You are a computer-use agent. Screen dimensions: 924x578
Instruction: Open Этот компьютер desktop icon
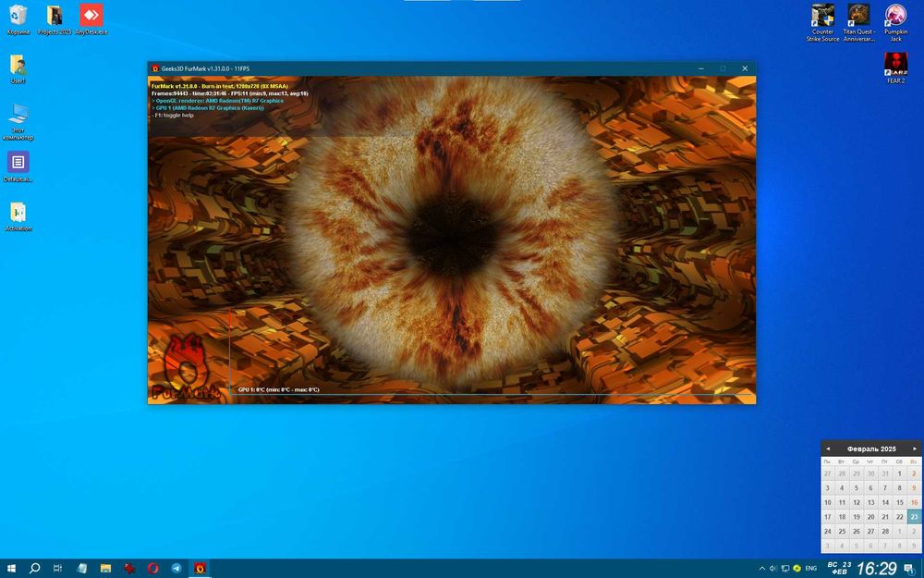(18, 122)
